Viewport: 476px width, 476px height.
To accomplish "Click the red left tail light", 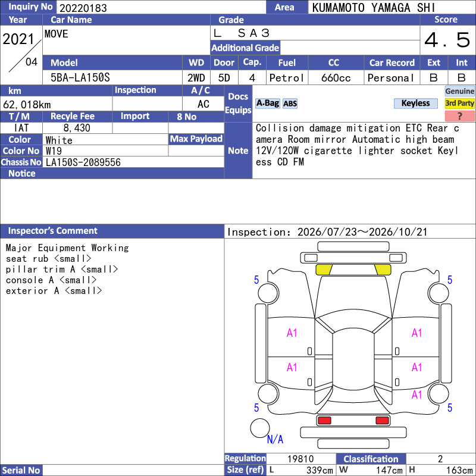I will 324,421.
